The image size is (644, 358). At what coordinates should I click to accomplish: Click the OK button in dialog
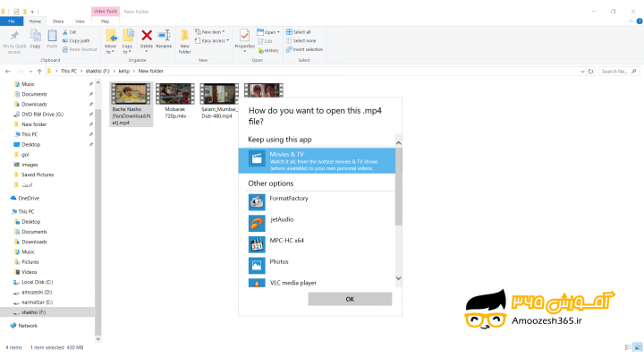click(x=350, y=299)
